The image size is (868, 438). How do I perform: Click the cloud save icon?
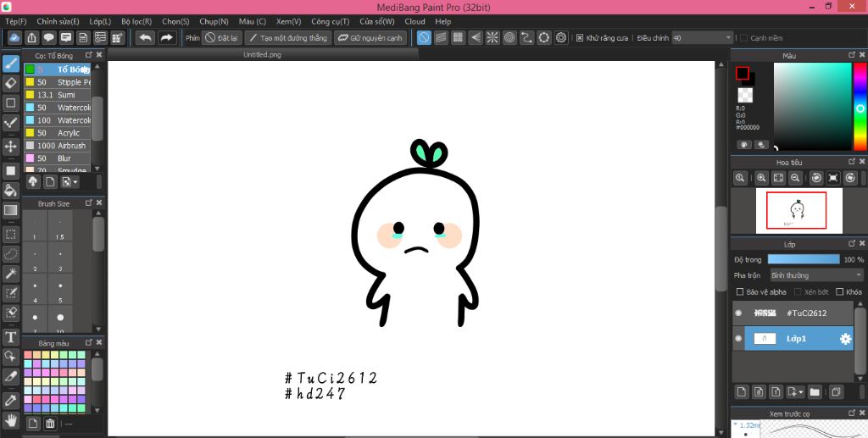(x=14, y=37)
